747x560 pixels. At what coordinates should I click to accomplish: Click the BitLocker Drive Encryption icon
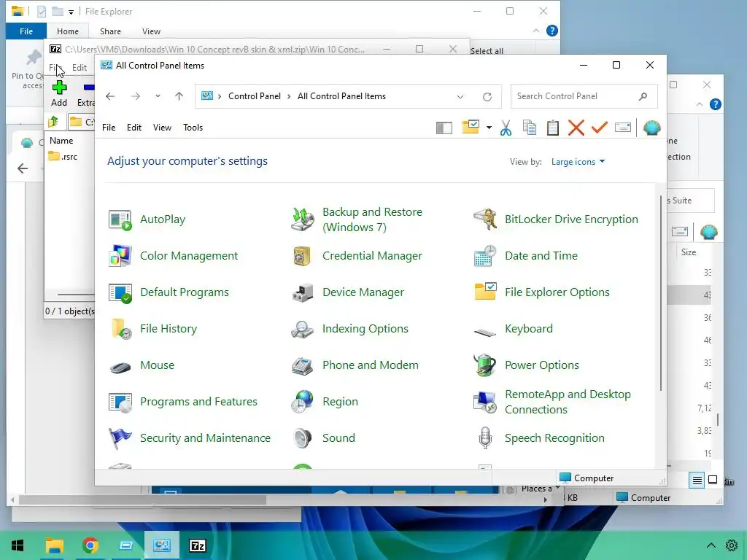coord(484,219)
